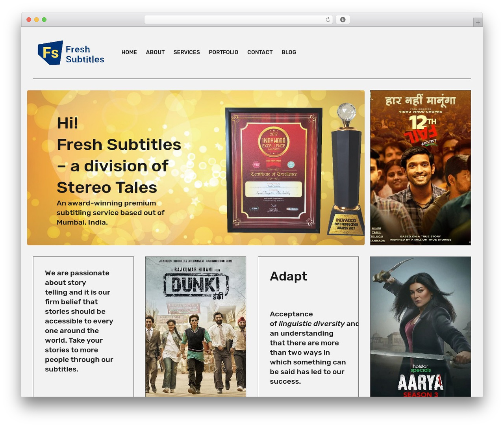This screenshot has height=427, width=504.
Task: Open the CONTACT page
Action: point(260,52)
